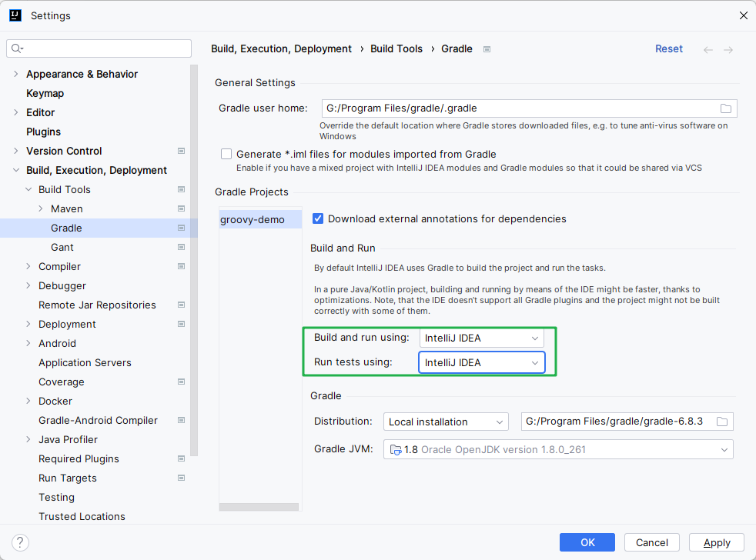This screenshot has height=560, width=756.
Task: Expand Appearance & Behavior section
Action: pos(16,74)
